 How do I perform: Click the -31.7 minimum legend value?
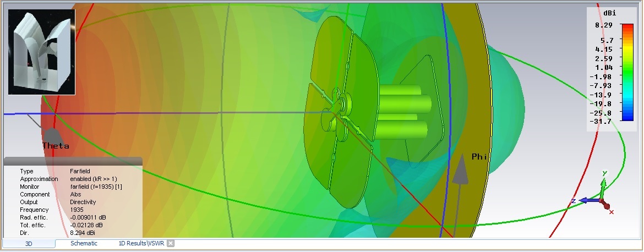[x=601, y=121]
